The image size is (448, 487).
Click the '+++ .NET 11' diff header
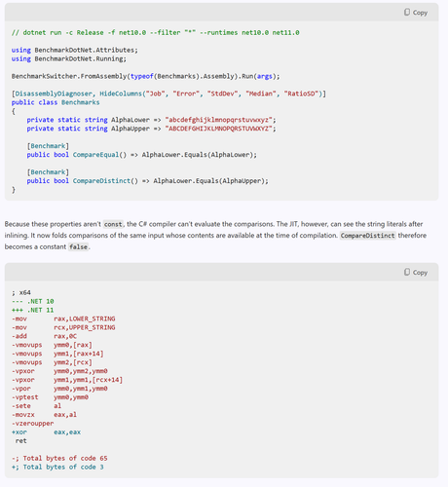tap(32, 310)
